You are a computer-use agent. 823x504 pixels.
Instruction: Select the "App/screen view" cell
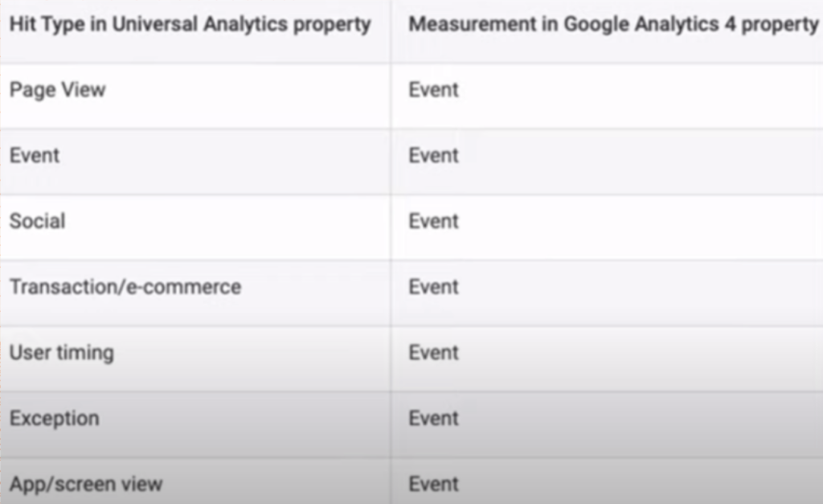pos(85,484)
